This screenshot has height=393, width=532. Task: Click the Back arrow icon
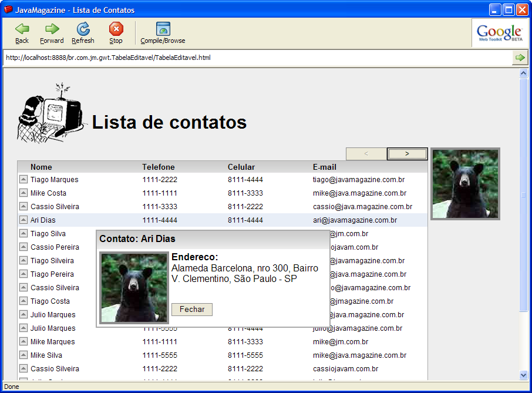click(x=22, y=29)
